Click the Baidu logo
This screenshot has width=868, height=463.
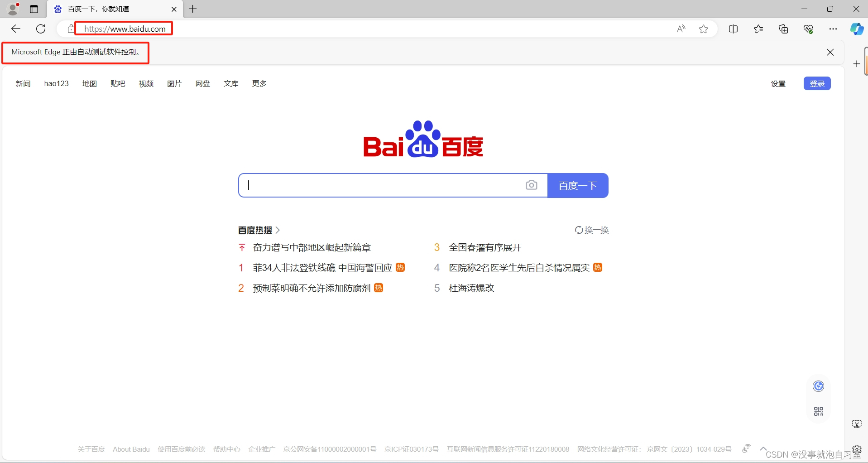[x=423, y=139]
